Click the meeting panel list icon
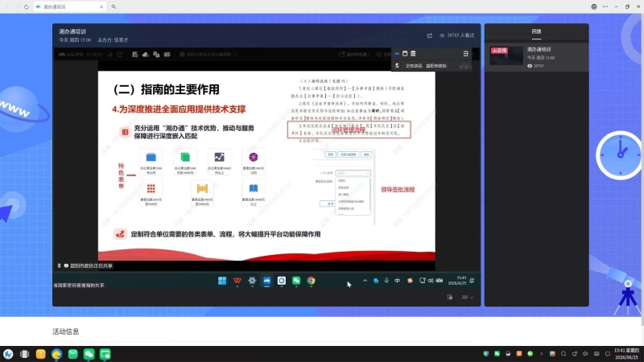Screen dimensions: 644x362 click(466, 54)
